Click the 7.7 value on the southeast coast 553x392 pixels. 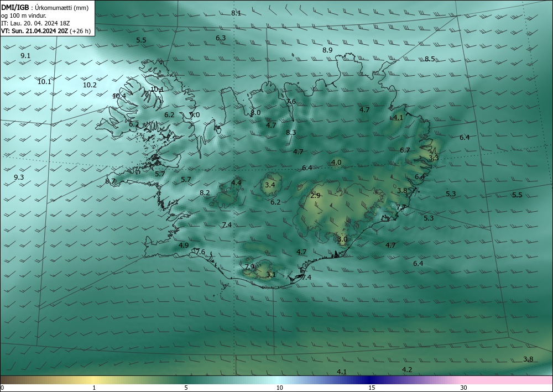pos(400,207)
